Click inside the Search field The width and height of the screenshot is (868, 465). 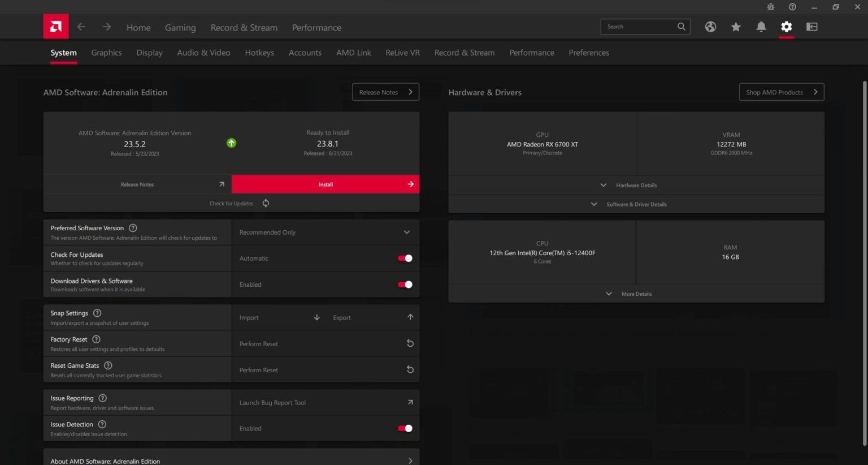(x=639, y=26)
